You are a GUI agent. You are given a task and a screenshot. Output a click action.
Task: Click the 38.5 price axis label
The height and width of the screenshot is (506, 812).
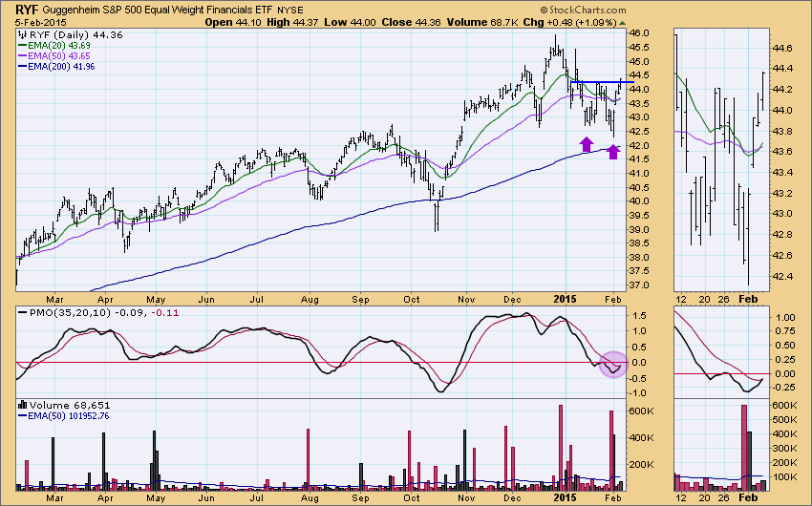[x=638, y=243]
